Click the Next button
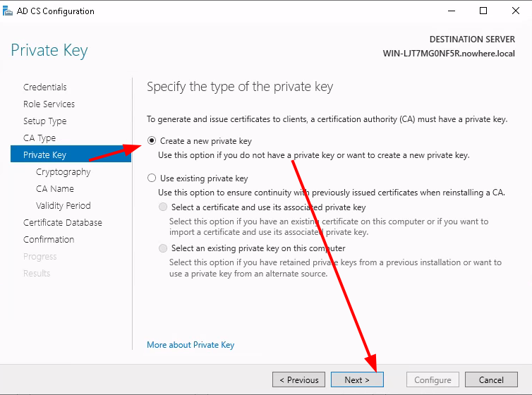This screenshot has height=395, width=532. [x=357, y=379]
